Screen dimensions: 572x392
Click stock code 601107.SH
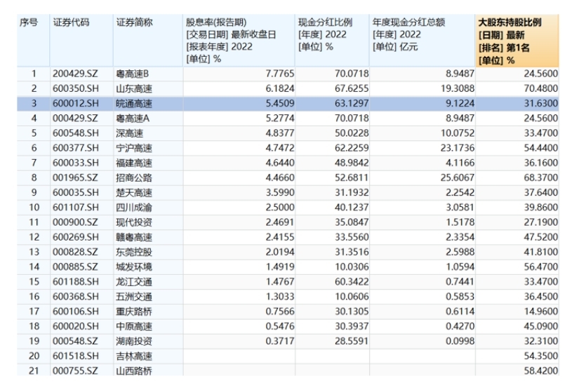point(76,208)
